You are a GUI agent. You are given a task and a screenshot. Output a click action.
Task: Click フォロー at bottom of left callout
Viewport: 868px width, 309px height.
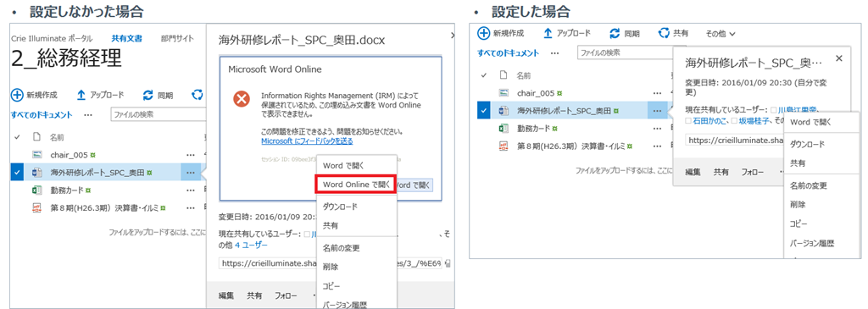(x=286, y=295)
